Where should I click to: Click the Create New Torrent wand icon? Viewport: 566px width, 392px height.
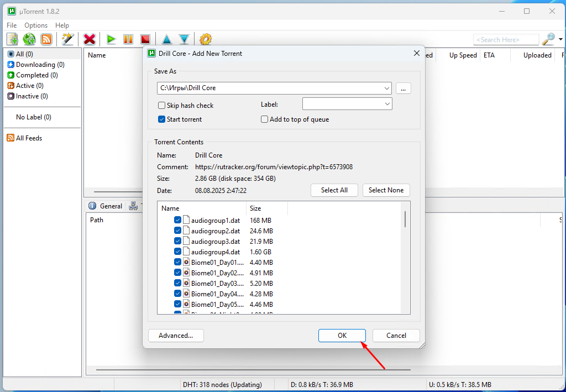[67, 39]
